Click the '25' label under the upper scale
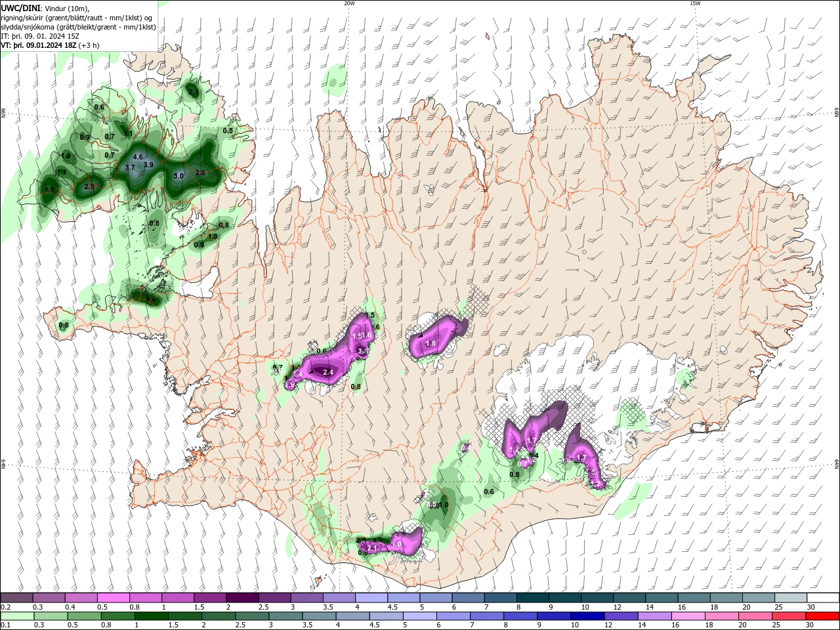 [778, 607]
